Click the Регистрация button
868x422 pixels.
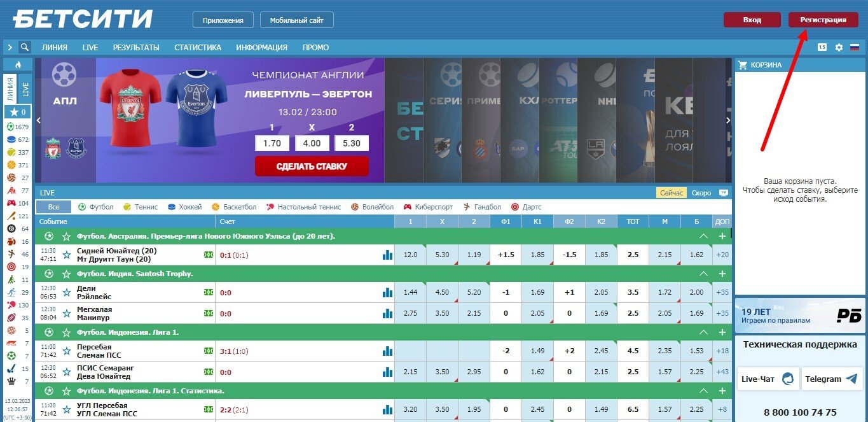pyautogui.click(x=823, y=20)
